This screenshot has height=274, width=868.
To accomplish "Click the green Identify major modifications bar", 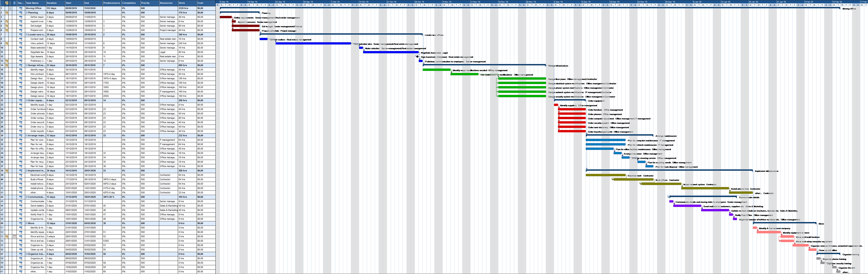I will pyautogui.click(x=436, y=70).
